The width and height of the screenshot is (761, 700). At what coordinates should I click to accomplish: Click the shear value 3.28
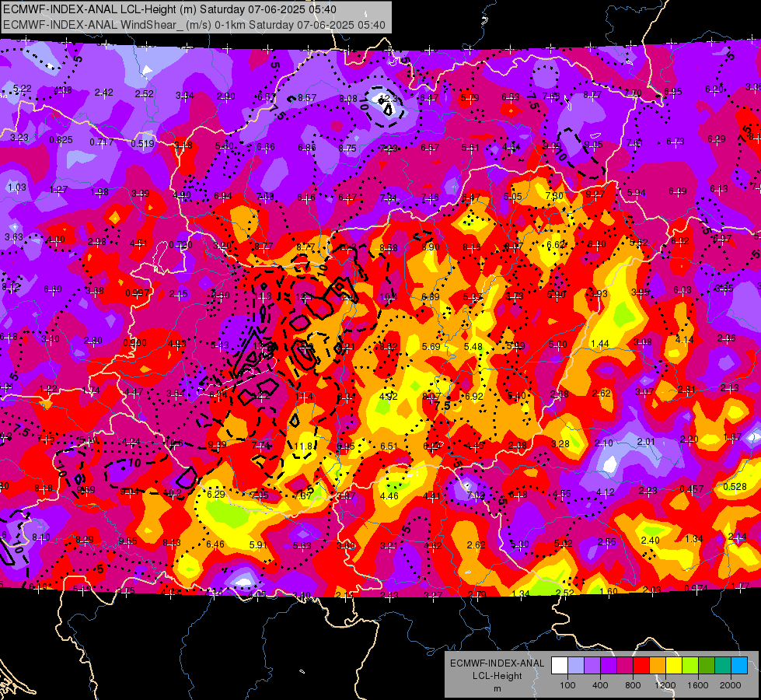point(560,444)
